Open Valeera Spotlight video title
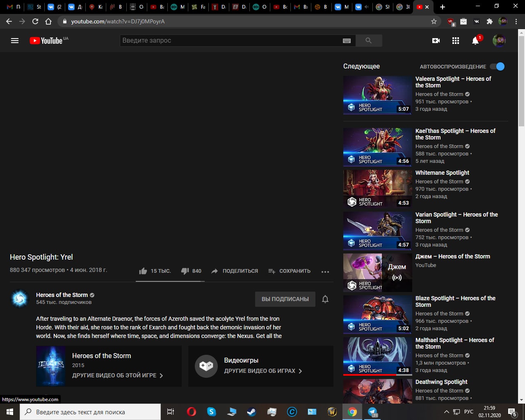Screen dimensions: 525x420 pos(453,82)
